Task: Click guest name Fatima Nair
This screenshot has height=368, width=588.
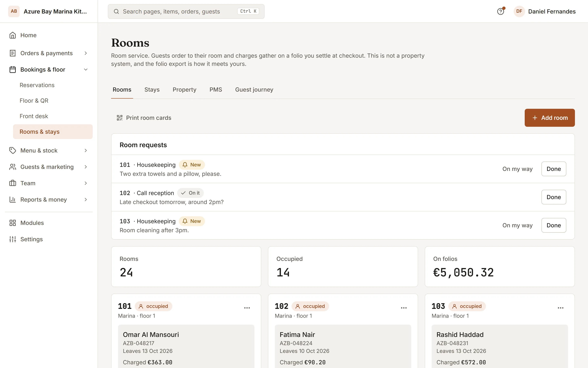Action: pos(297,335)
